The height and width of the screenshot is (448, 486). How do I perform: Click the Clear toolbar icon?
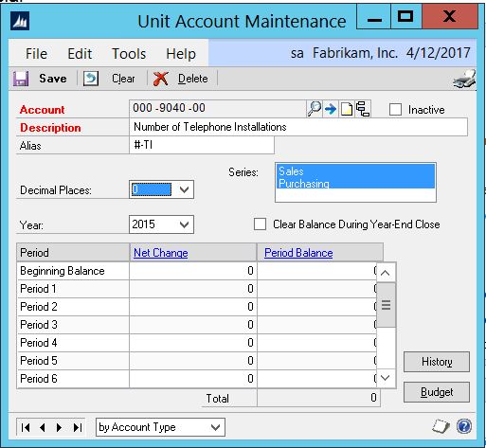pyautogui.click(x=91, y=79)
